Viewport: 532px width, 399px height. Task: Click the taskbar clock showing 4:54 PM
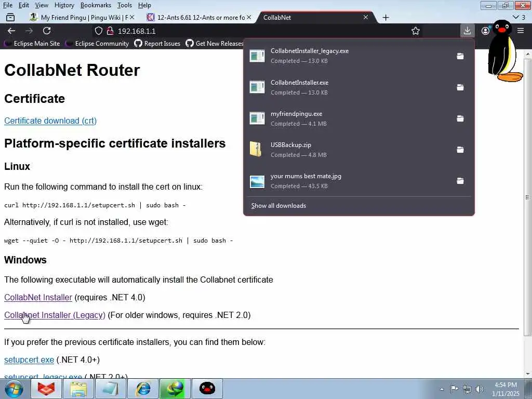(x=506, y=389)
